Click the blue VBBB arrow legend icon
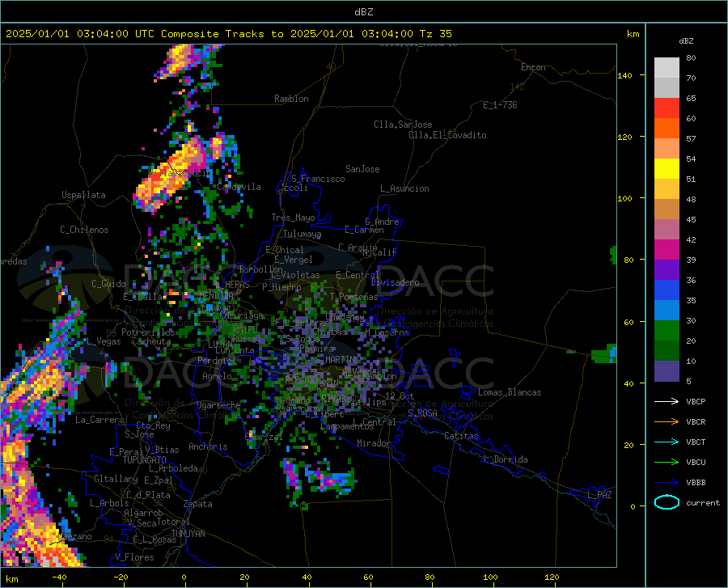 [x=667, y=482]
